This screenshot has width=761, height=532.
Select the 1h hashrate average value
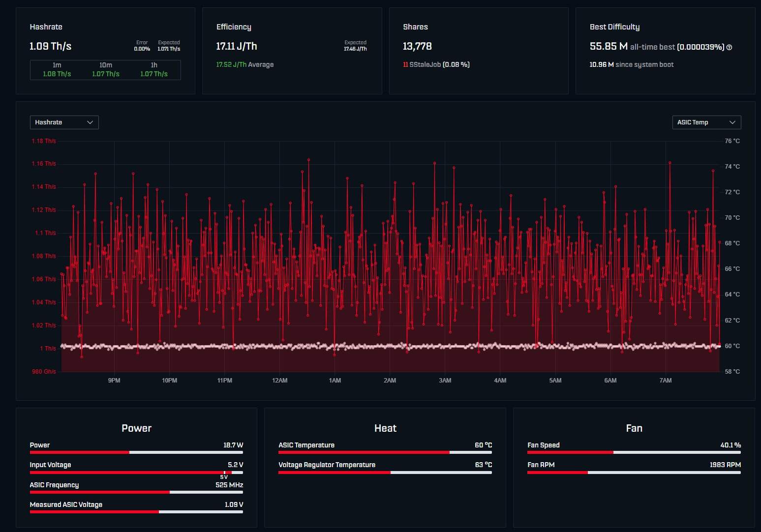(154, 74)
